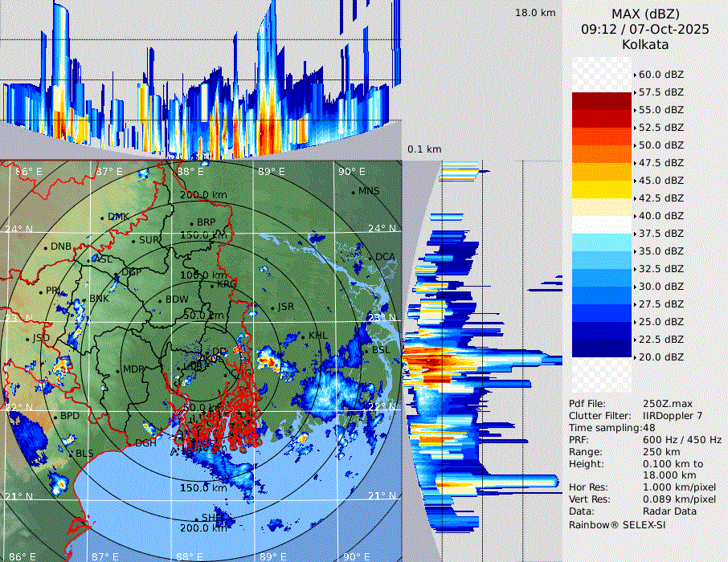Select the DMK station dot
The width and height of the screenshot is (728, 562).
click(x=102, y=218)
